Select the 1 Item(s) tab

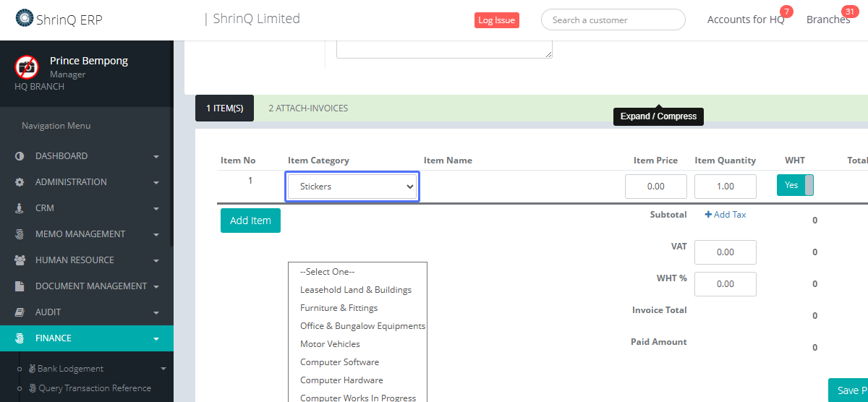tap(224, 108)
